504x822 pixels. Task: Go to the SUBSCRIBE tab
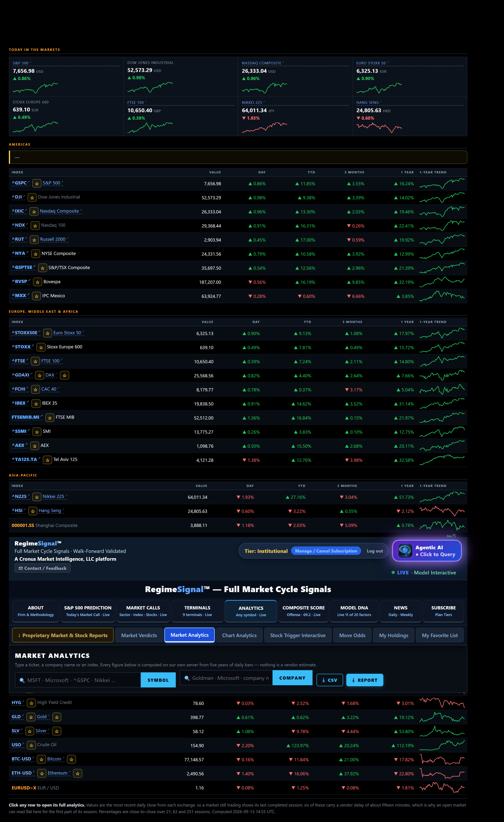point(443,611)
